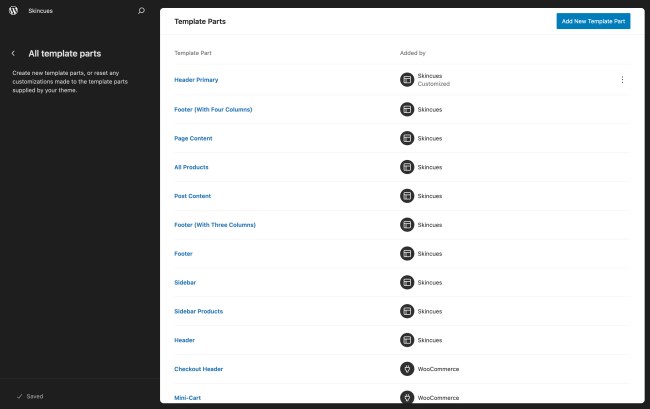Open the All Products template part
Viewport: 650px width, 409px height.
click(x=191, y=167)
